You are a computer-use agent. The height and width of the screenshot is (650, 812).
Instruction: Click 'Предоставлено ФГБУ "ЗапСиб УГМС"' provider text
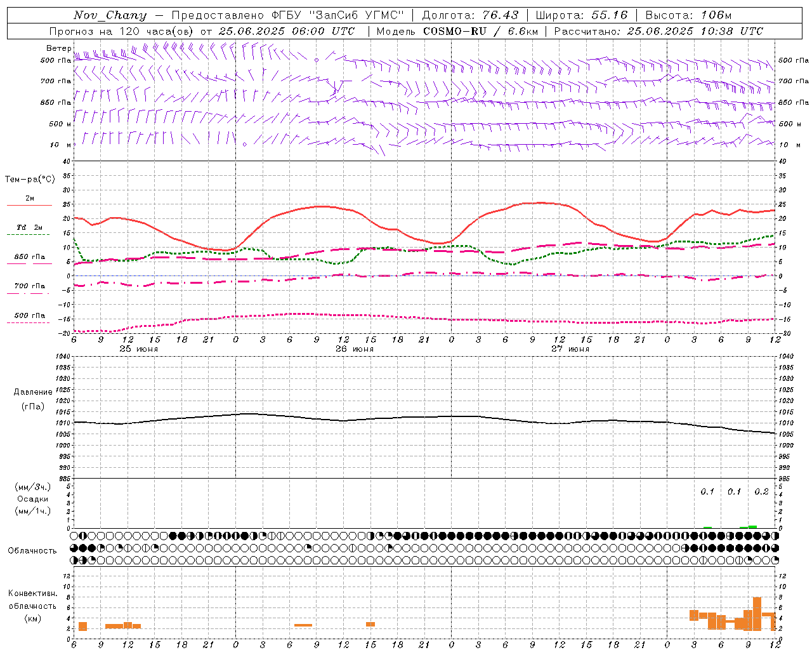(288, 15)
